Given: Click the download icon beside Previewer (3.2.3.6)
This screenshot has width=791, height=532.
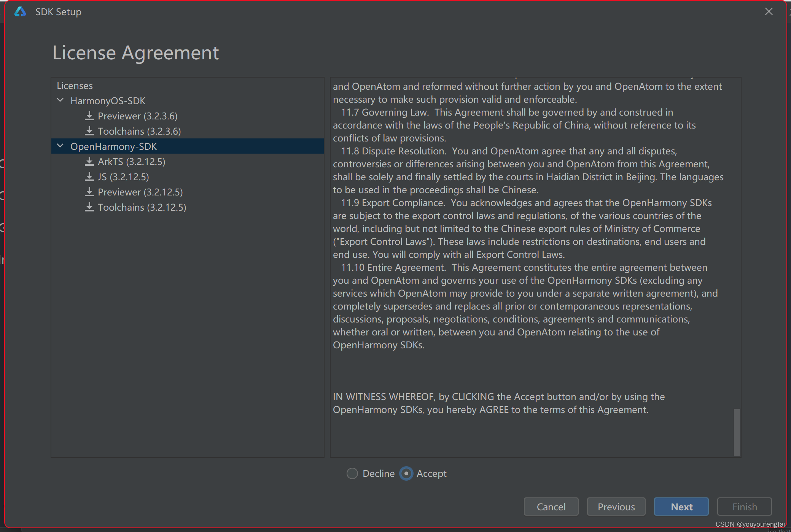Looking at the screenshot, I should (x=89, y=116).
